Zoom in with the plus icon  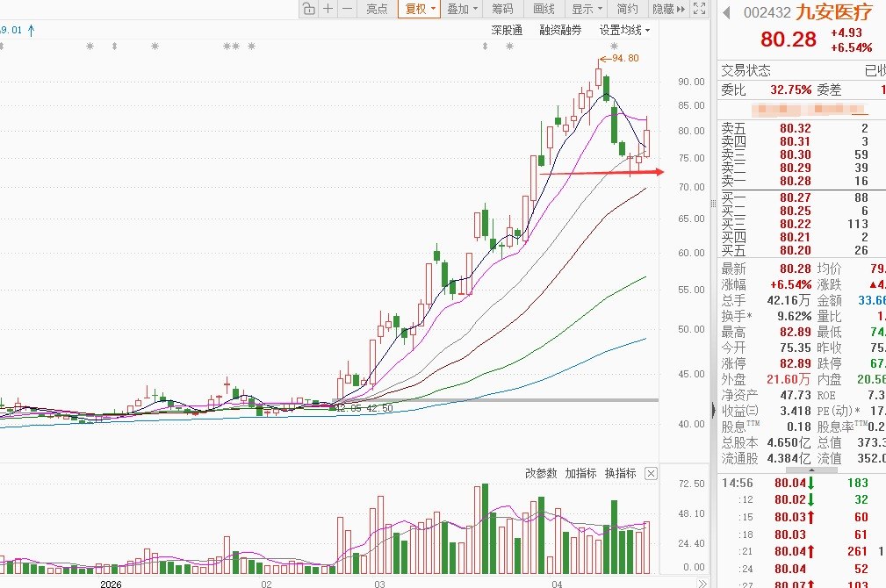328,9
